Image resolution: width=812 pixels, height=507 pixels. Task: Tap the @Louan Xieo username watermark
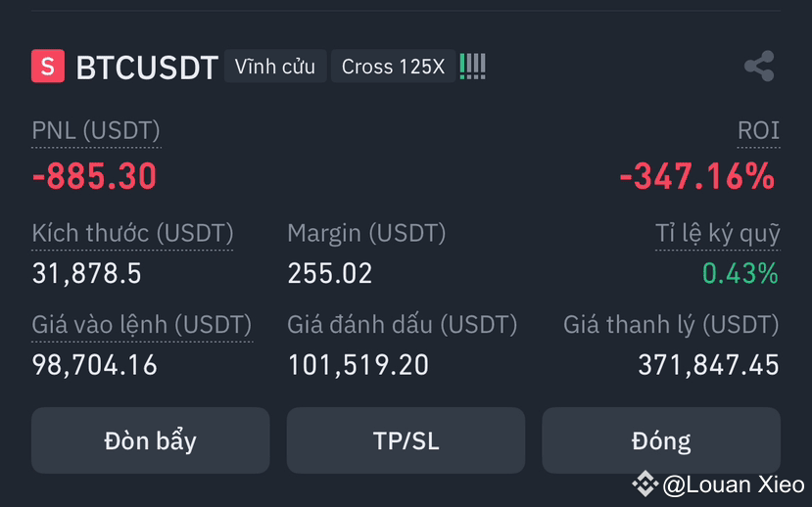(734, 484)
